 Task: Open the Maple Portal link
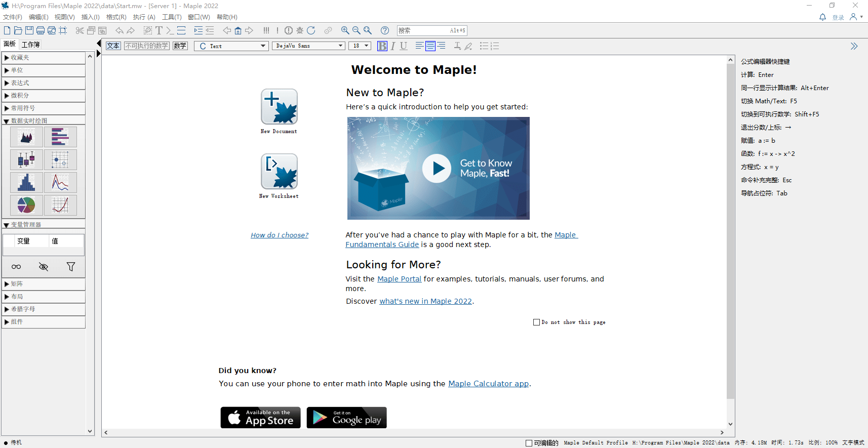click(400, 279)
